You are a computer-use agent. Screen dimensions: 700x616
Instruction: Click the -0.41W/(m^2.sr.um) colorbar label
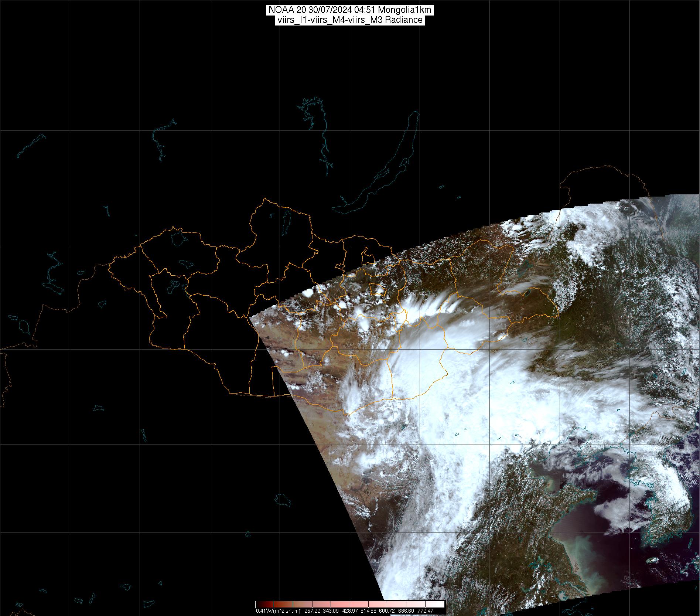point(277,611)
